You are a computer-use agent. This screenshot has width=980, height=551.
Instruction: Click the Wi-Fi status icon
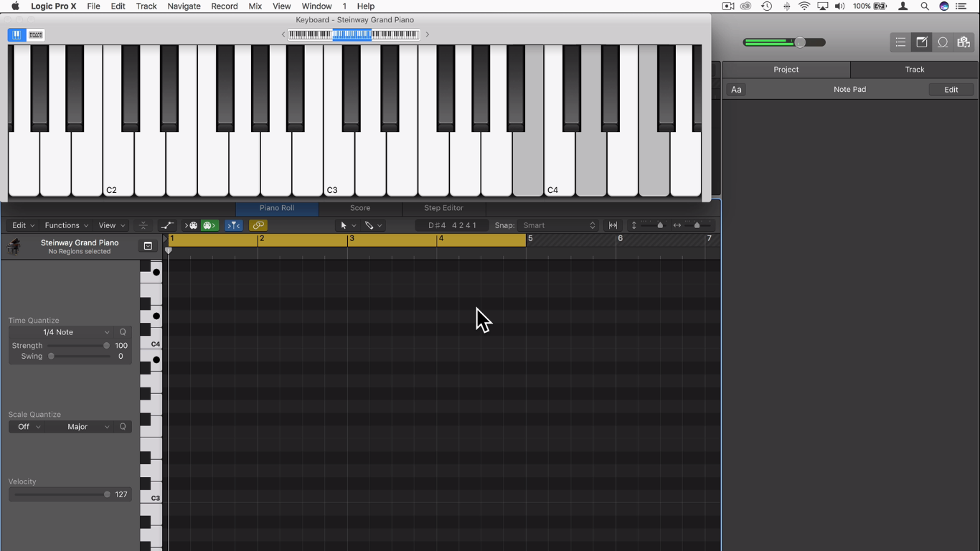pos(804,6)
